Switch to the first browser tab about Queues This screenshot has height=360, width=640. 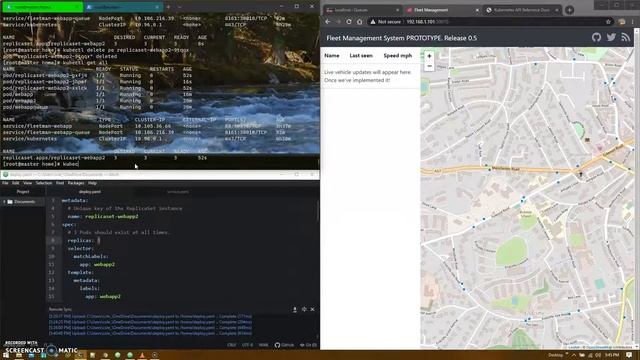point(362,10)
